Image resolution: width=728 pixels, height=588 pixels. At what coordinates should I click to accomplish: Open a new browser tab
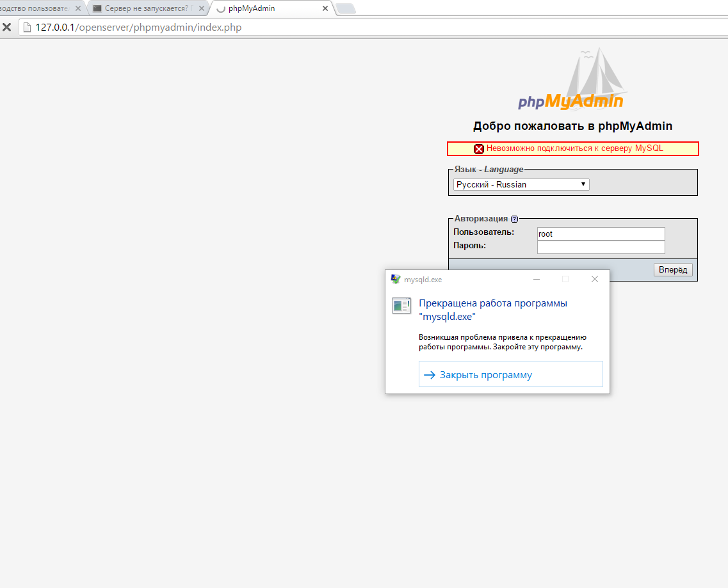346,8
